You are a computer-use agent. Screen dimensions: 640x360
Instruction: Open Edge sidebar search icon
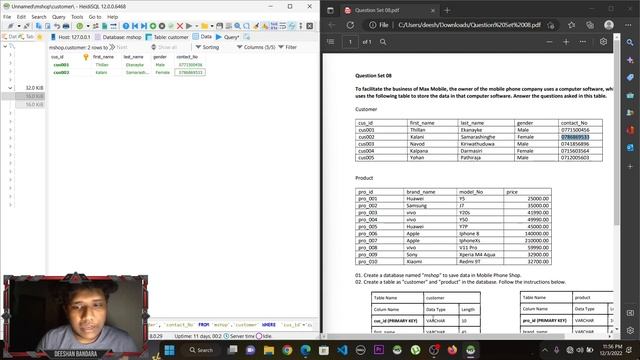[630, 42]
